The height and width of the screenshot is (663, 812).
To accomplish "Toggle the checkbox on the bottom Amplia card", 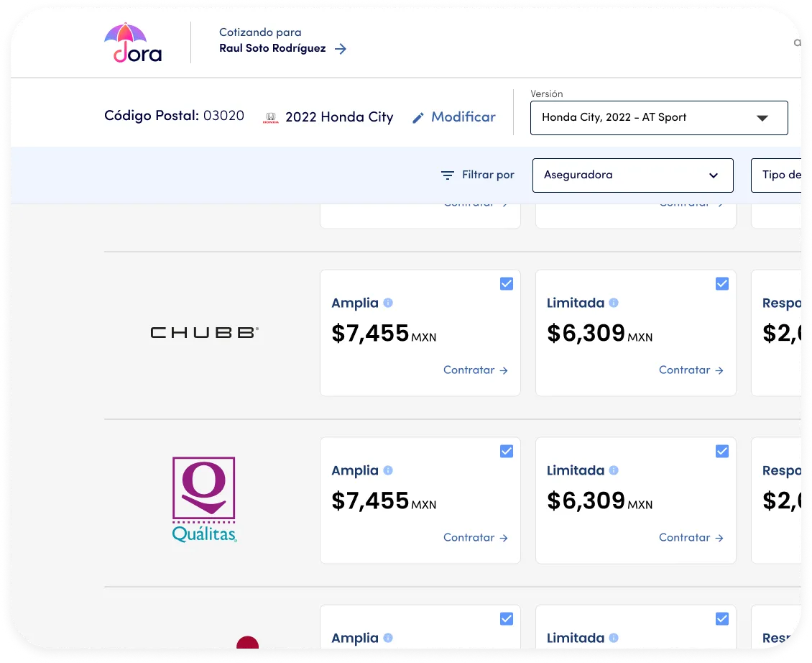I will 507,618.
